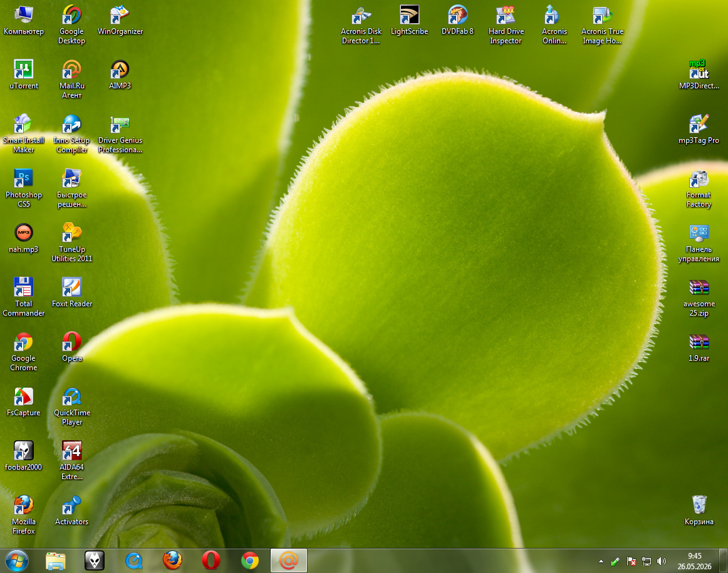Open the Windows Start menu
Viewport: 728px width, 573px height.
[x=17, y=560]
